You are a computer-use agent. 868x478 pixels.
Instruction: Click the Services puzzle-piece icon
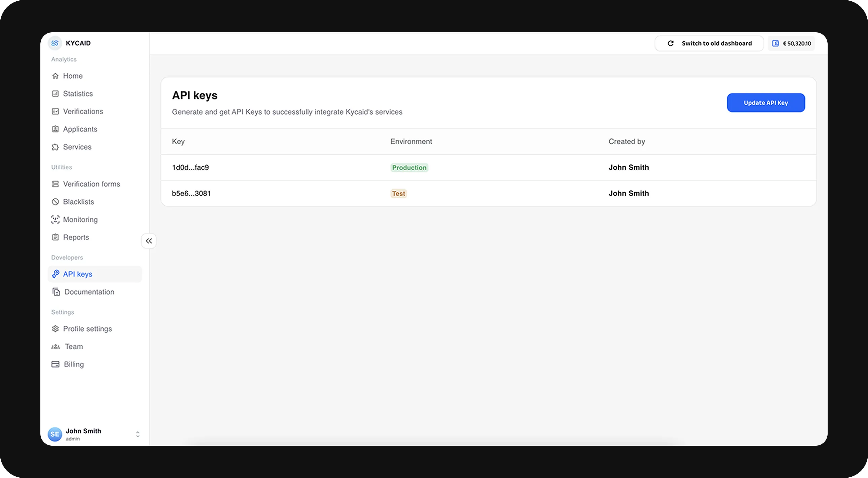55,147
